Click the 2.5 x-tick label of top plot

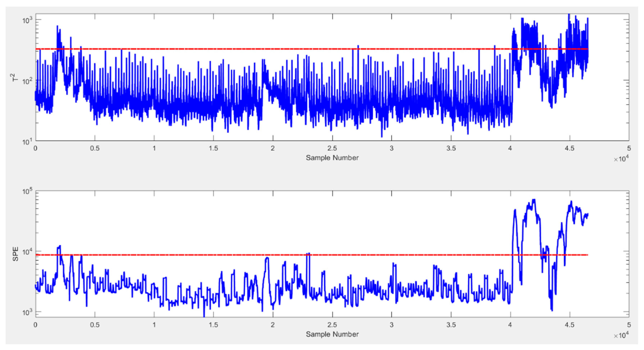point(332,148)
